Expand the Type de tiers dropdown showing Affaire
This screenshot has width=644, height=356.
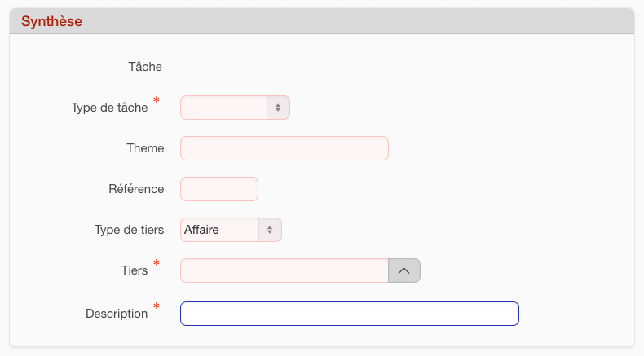point(220,230)
